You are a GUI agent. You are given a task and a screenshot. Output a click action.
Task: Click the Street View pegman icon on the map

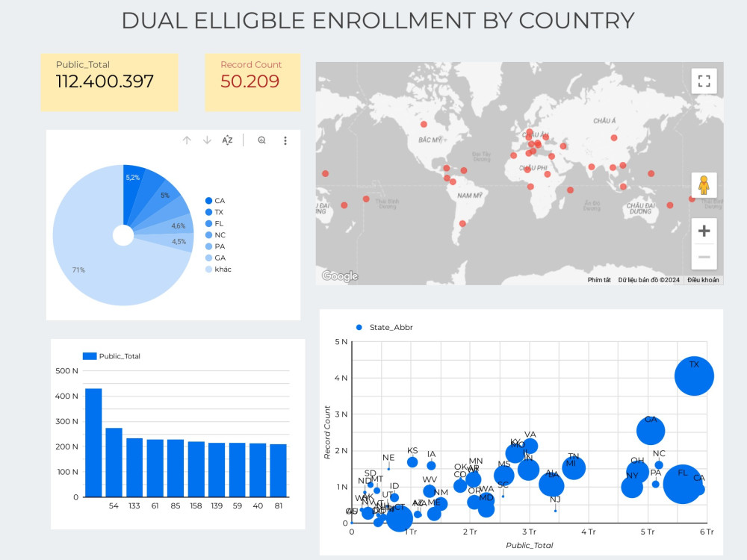click(x=703, y=185)
